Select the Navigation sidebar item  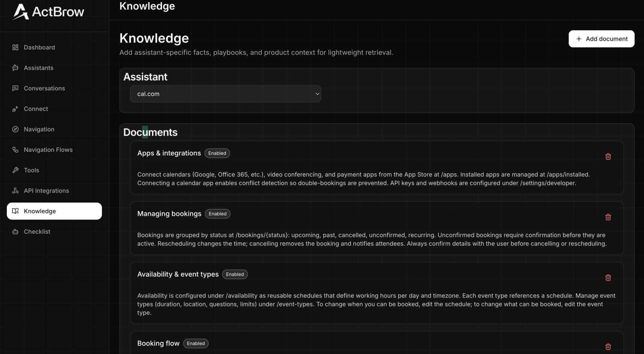tap(54, 129)
